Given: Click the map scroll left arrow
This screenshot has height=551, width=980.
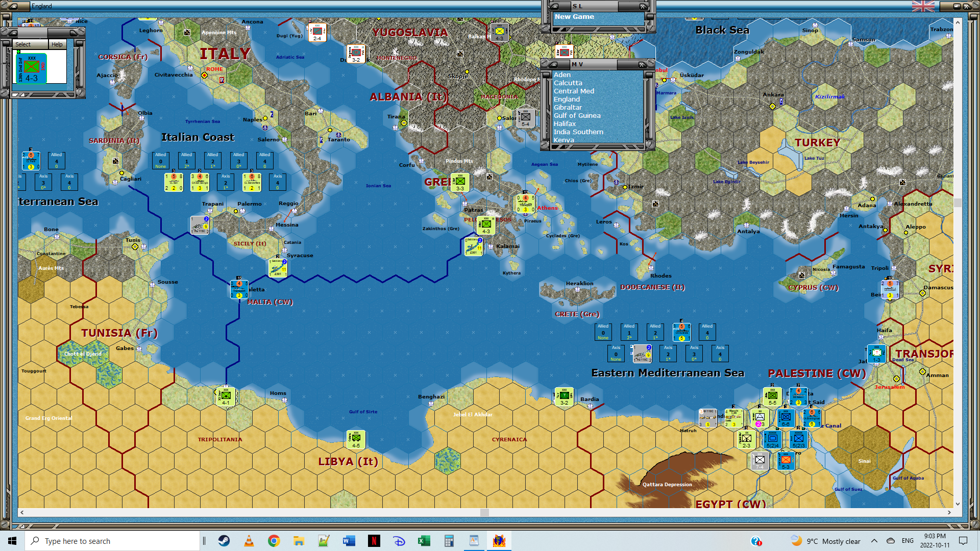Looking at the screenshot, I should 21,512.
